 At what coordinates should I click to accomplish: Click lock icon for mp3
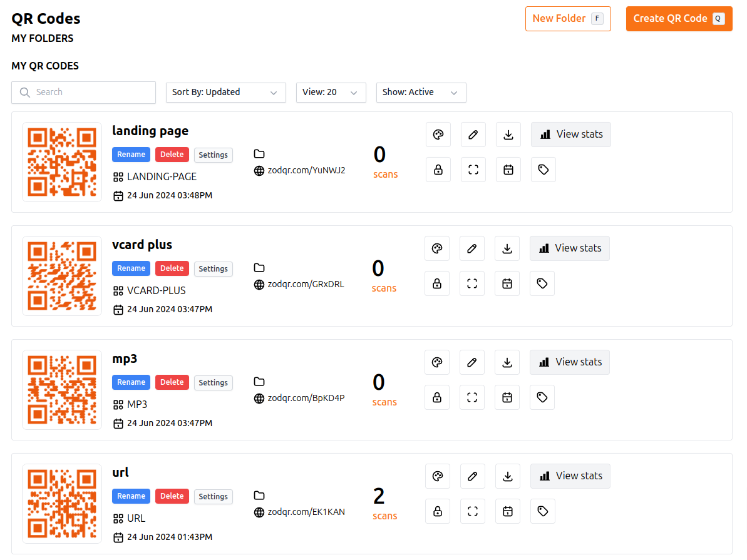point(437,397)
